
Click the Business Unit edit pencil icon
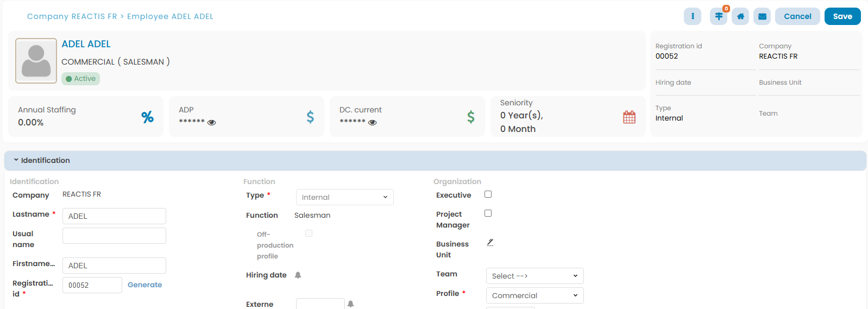pyautogui.click(x=490, y=243)
